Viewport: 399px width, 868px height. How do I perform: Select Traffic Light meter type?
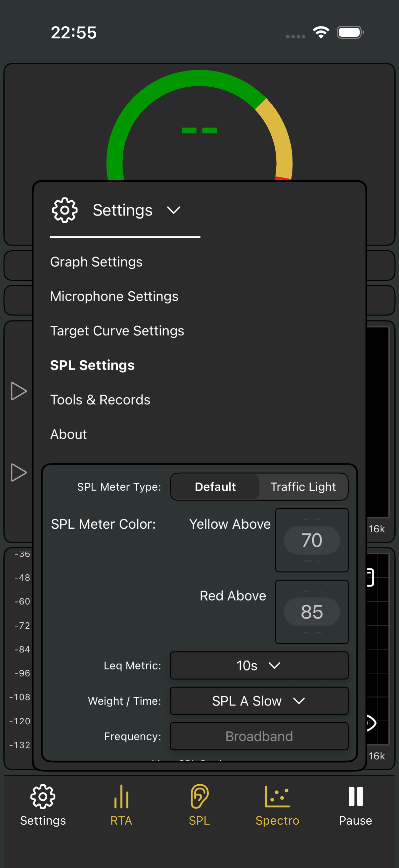[x=303, y=487]
